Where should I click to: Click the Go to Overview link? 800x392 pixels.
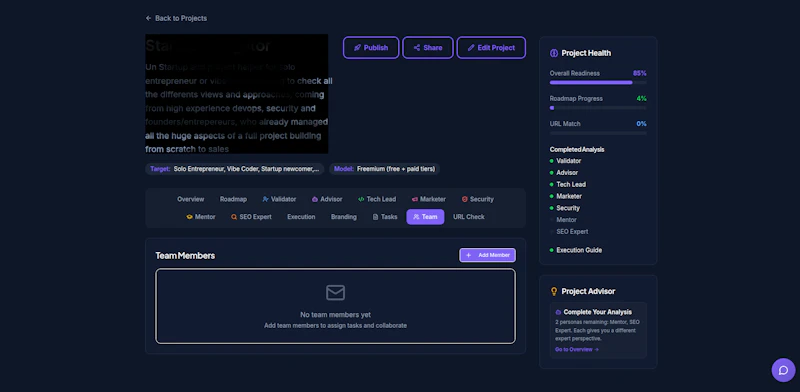pyautogui.click(x=577, y=350)
